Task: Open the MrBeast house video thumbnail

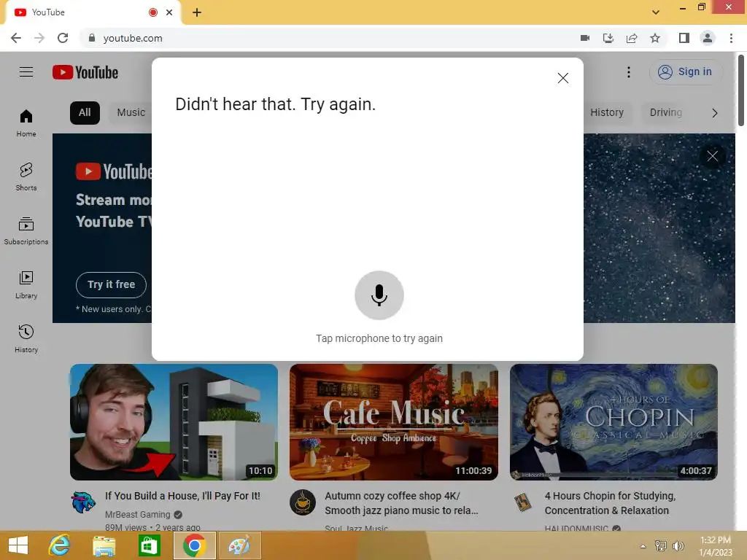Action: [174, 422]
